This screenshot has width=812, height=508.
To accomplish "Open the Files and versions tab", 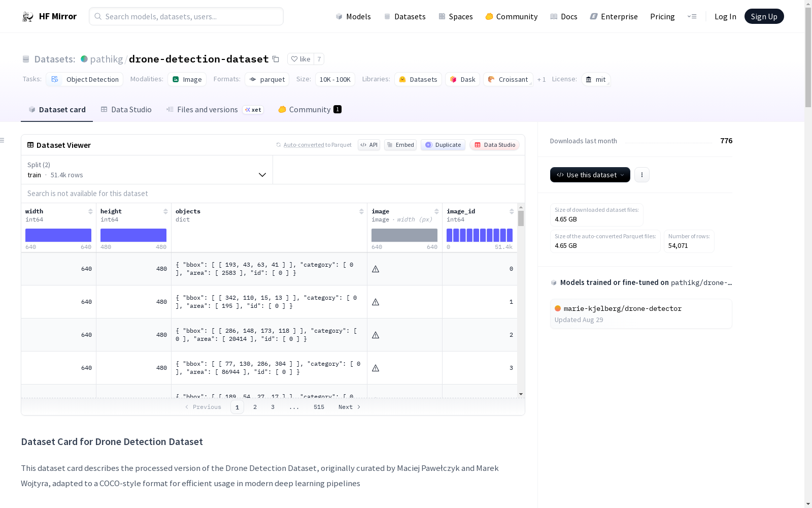I will [215, 110].
